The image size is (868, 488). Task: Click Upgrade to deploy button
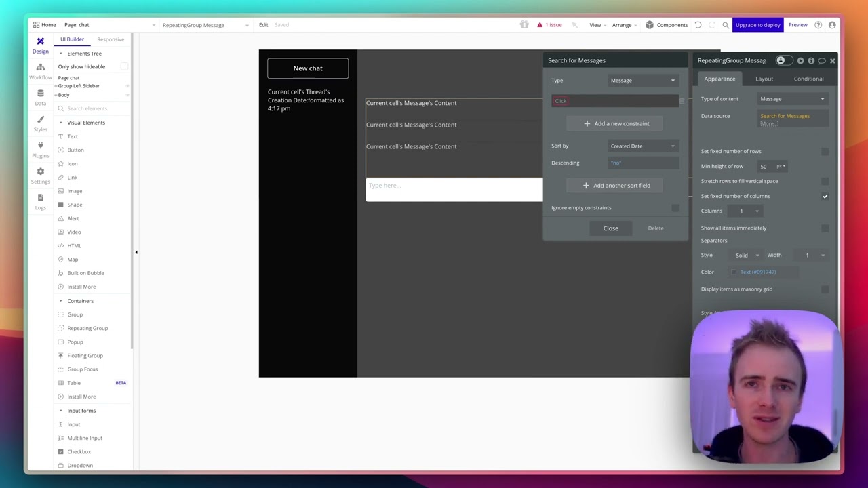click(757, 25)
